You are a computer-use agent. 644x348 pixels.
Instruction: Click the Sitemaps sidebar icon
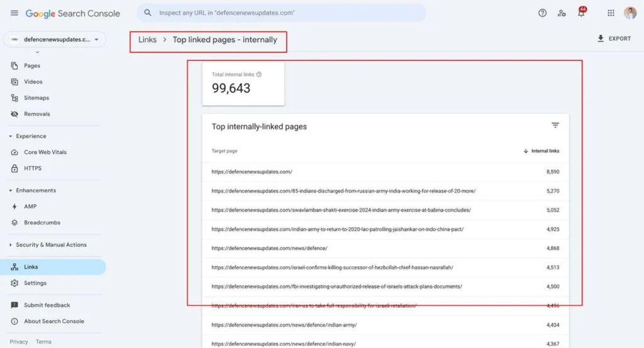tap(14, 97)
